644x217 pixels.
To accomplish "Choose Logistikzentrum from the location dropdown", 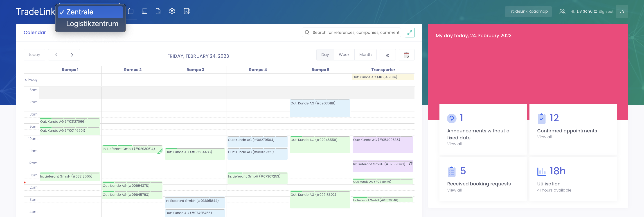I will (92, 24).
